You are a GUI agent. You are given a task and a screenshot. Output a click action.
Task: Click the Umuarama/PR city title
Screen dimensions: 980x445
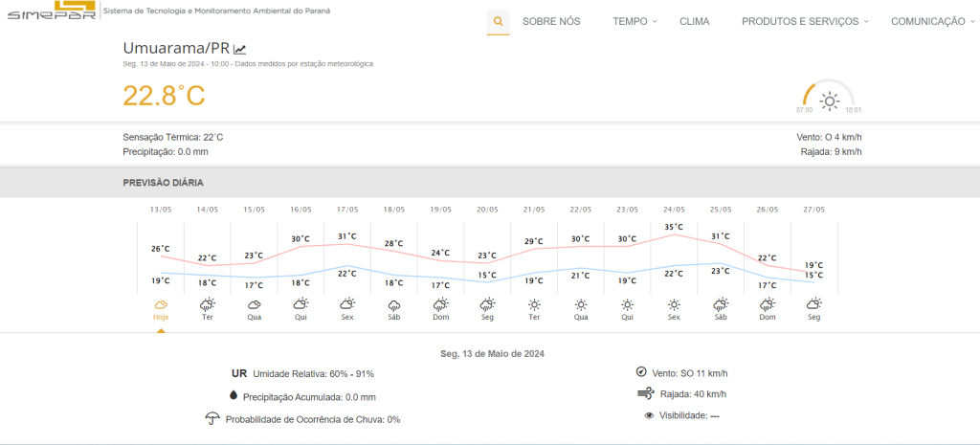click(x=176, y=49)
